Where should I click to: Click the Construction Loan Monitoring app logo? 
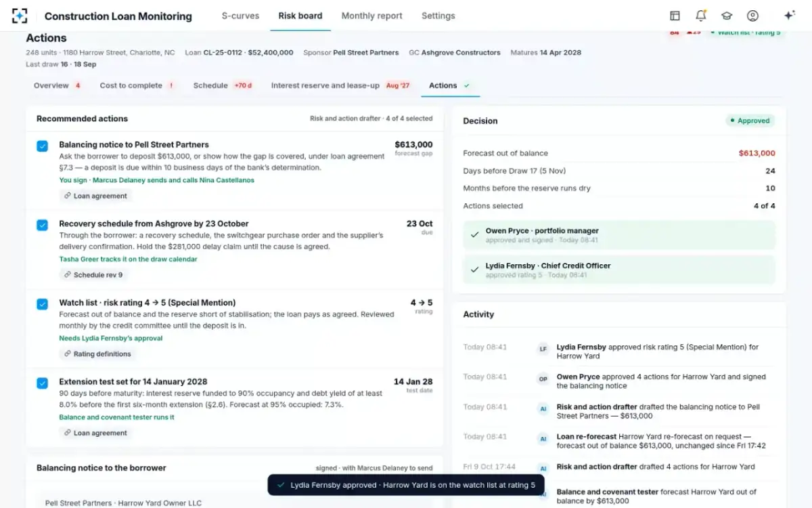[20, 16]
